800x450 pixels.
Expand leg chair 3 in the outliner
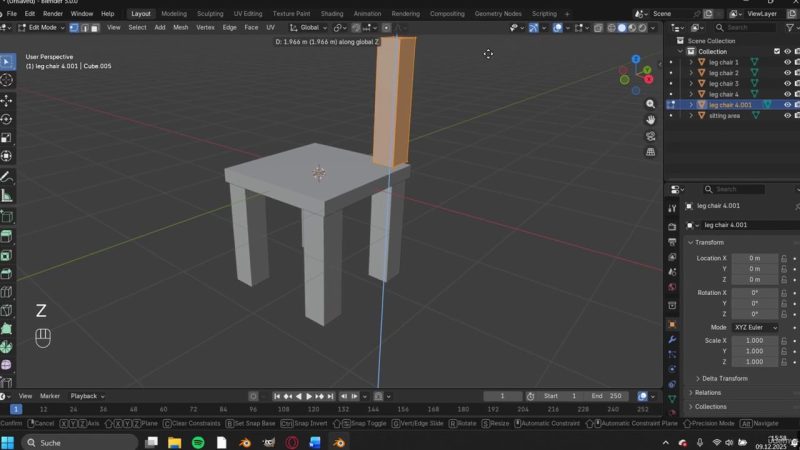[x=690, y=83]
